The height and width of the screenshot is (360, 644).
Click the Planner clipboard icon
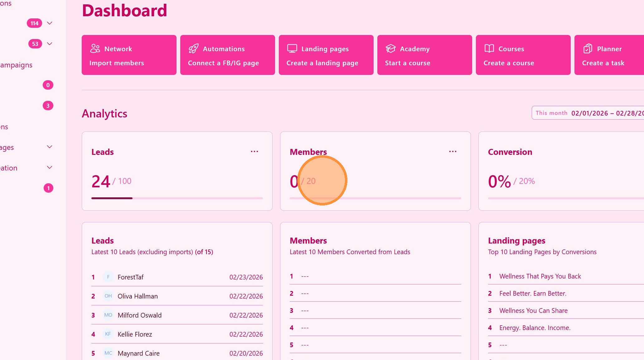(588, 48)
